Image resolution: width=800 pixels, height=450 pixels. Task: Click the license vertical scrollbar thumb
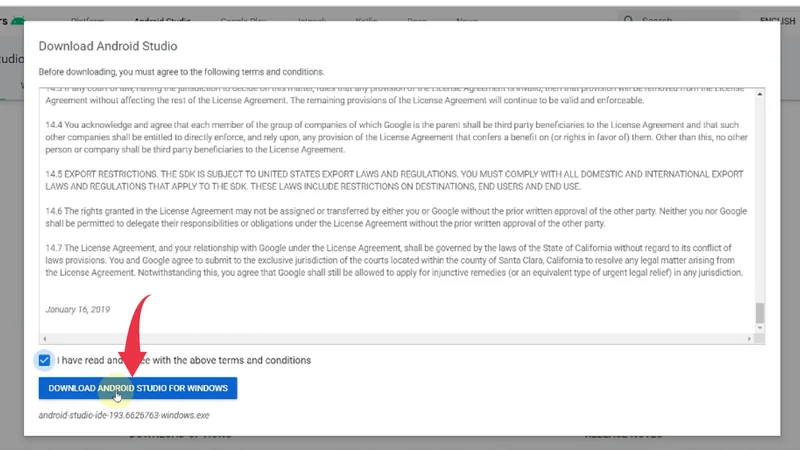tap(759, 313)
